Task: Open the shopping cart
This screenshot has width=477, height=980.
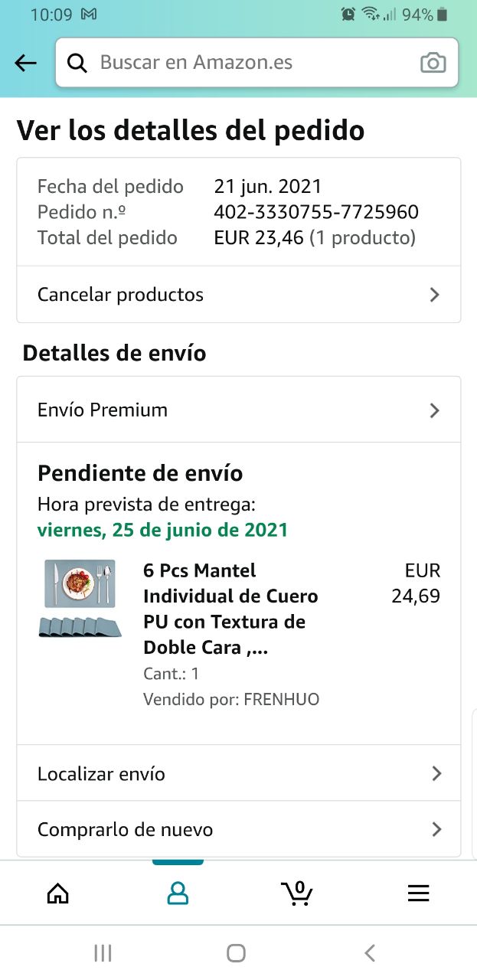Action: (297, 893)
